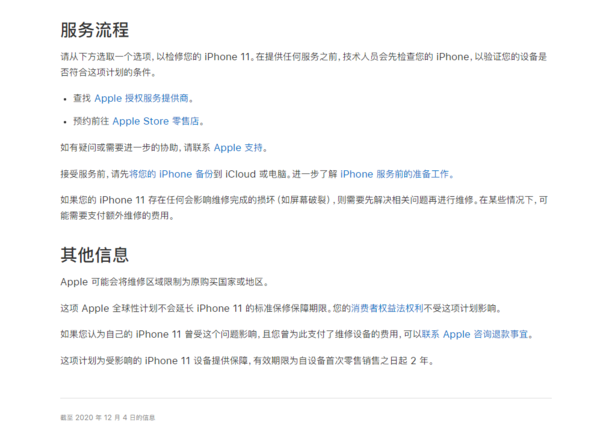Screen dimensions: 600x437
Task: Click the text 如有疑问或需要进一步的协助
Action: 120,148
